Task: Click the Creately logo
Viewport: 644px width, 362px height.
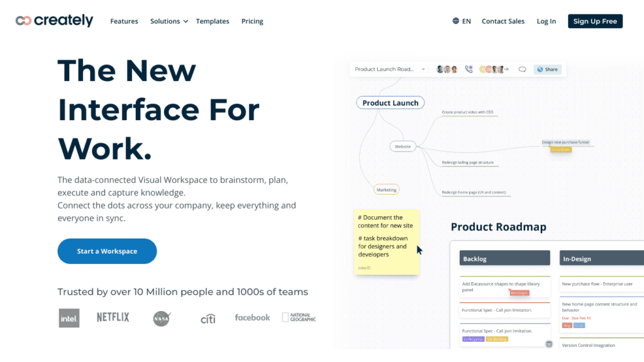Action: 54,21
